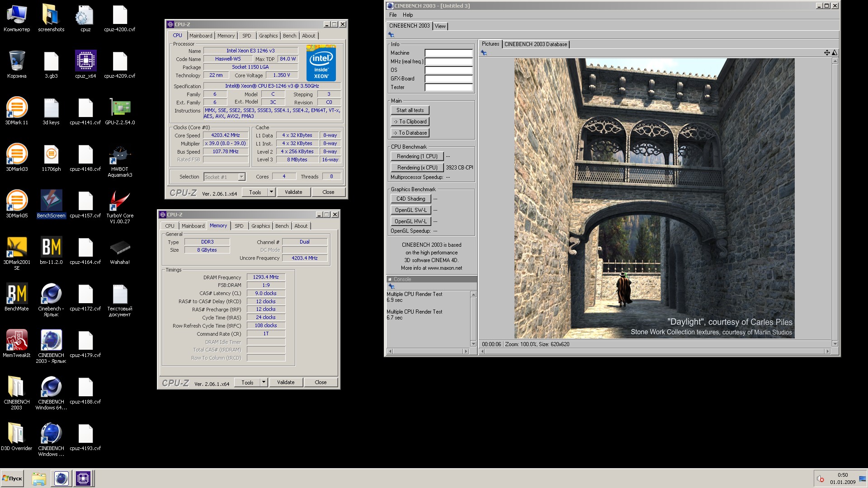Click the CPU-Z taskbar icon
This screenshot has width=868, height=488.
83,479
